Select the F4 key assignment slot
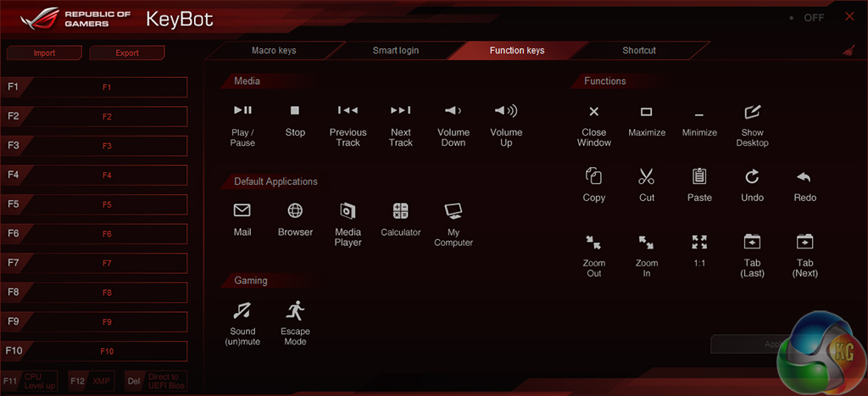Screen dimensions: 868x396 [93, 175]
